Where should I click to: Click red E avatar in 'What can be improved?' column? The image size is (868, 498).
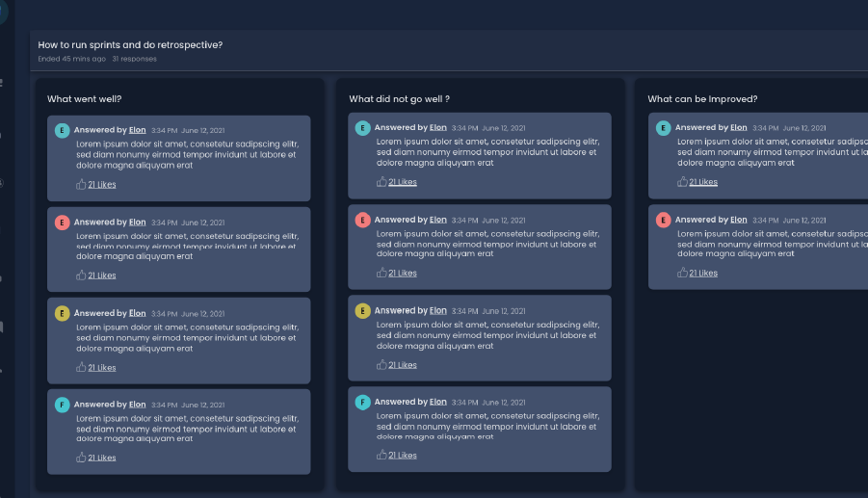point(663,220)
